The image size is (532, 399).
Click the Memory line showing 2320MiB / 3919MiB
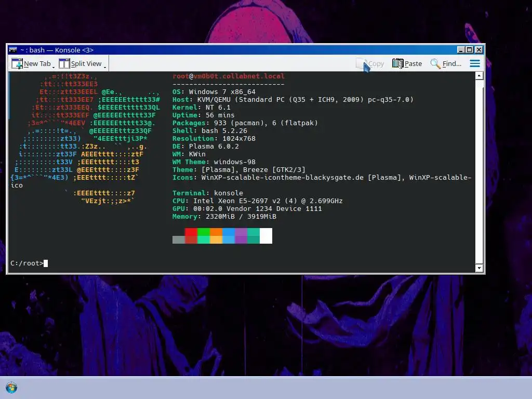click(x=224, y=217)
